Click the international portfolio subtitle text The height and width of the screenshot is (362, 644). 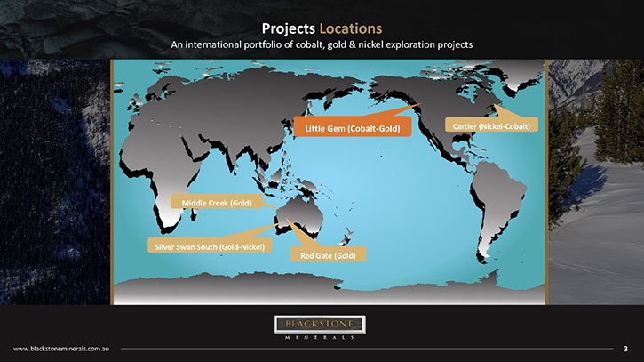(322, 44)
